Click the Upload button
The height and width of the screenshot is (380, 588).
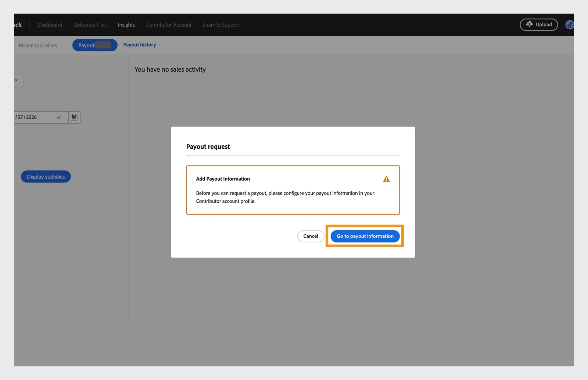tap(539, 25)
